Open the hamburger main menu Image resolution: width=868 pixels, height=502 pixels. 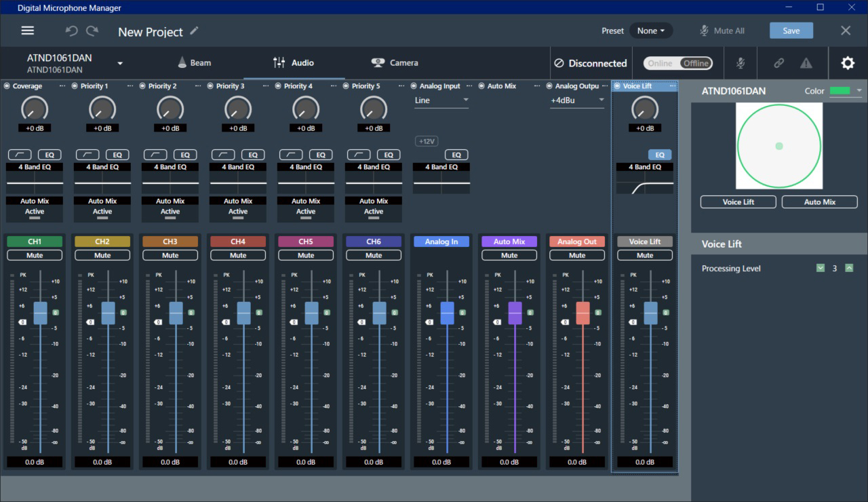28,31
